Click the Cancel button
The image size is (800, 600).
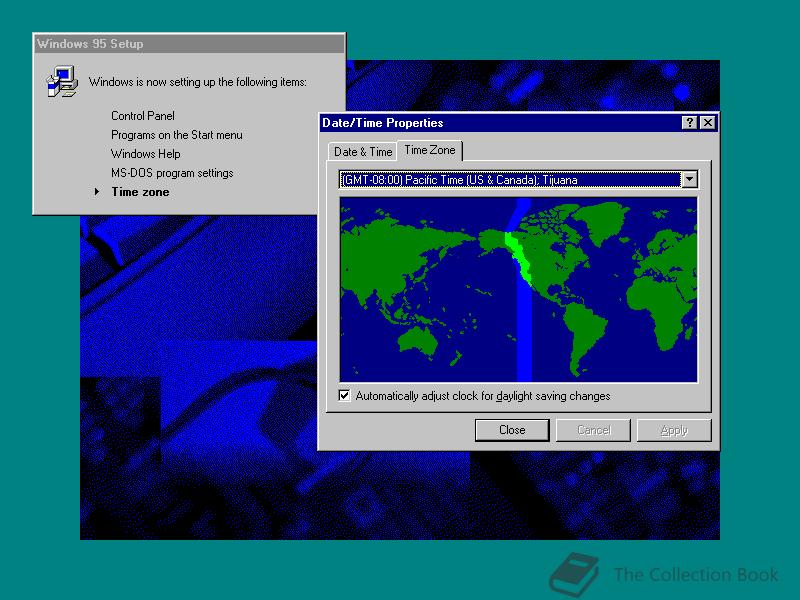tap(593, 429)
